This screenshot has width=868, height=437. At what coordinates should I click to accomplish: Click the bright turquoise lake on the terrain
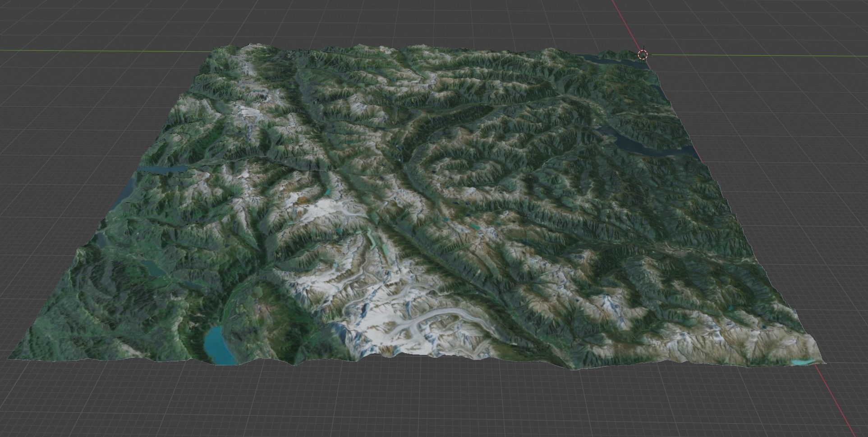click(x=220, y=345)
